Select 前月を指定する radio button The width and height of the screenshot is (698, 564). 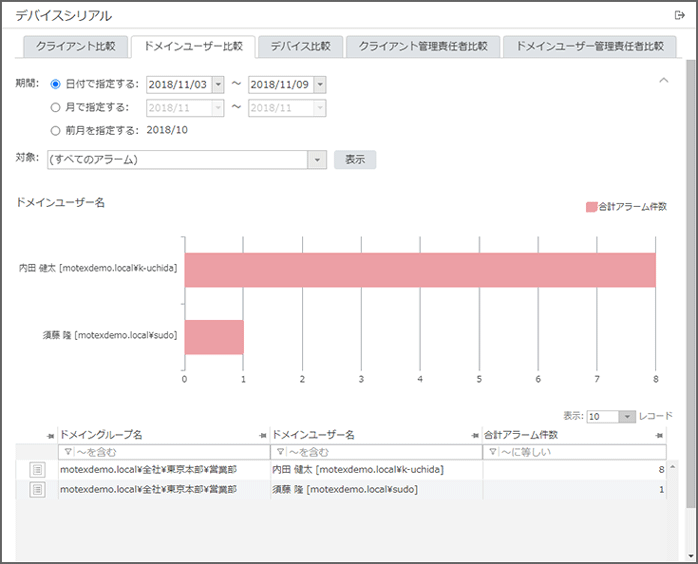(x=55, y=130)
